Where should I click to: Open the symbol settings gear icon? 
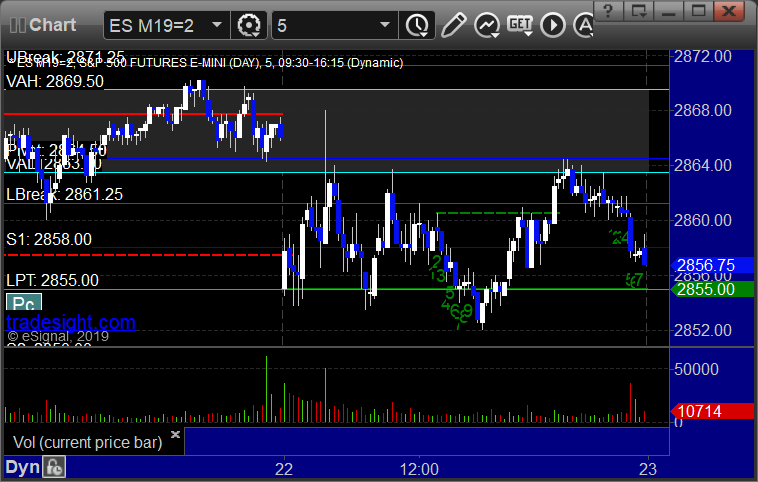[249, 25]
